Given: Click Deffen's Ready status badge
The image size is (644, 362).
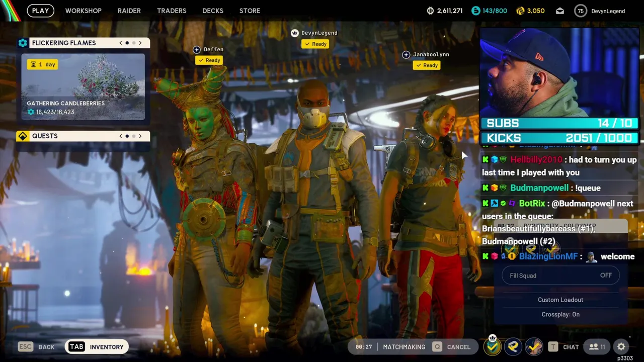Looking at the screenshot, I should 209,60.
